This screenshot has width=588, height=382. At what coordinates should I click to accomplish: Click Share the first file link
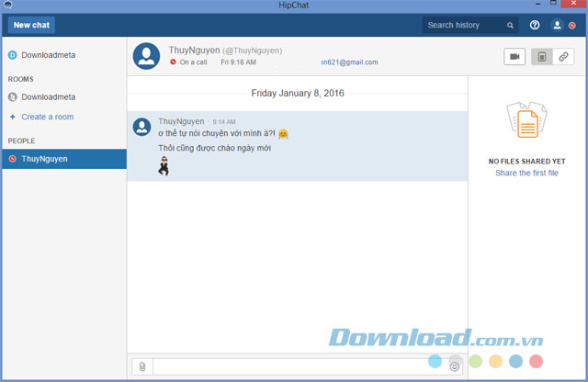coord(526,173)
